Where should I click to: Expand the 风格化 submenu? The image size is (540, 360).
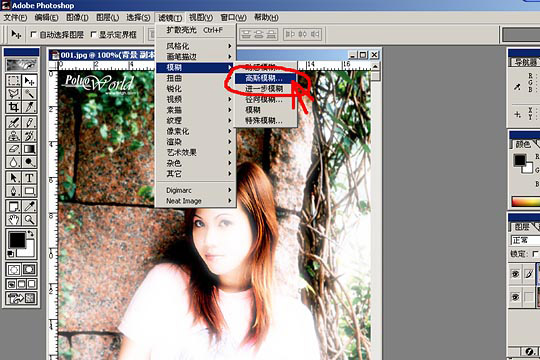[196, 46]
